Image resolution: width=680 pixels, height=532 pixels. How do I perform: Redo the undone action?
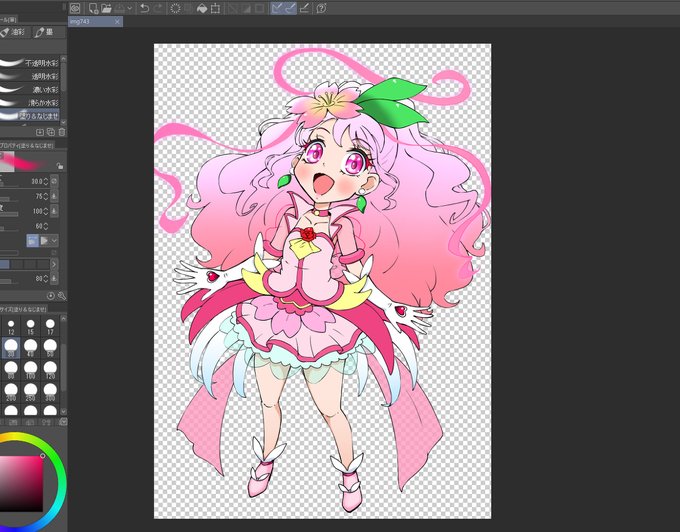click(158, 8)
